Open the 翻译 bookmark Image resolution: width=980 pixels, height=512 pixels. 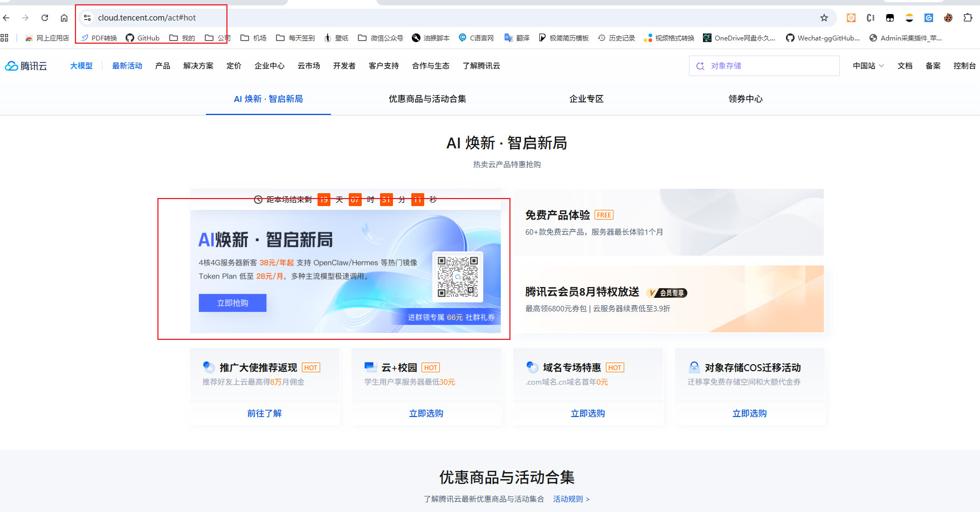[x=517, y=38]
